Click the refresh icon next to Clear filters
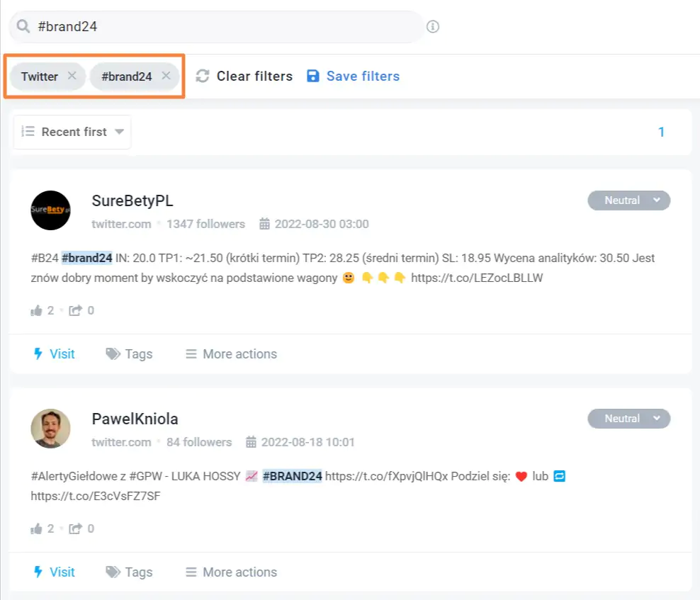The image size is (700, 600). pyautogui.click(x=204, y=76)
